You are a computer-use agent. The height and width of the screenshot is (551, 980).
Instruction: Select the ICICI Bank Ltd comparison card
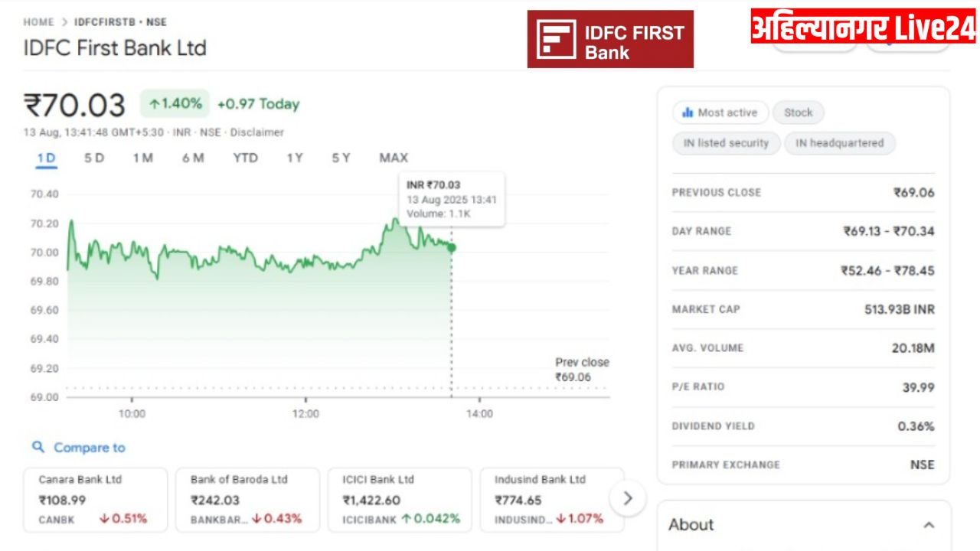(400, 500)
